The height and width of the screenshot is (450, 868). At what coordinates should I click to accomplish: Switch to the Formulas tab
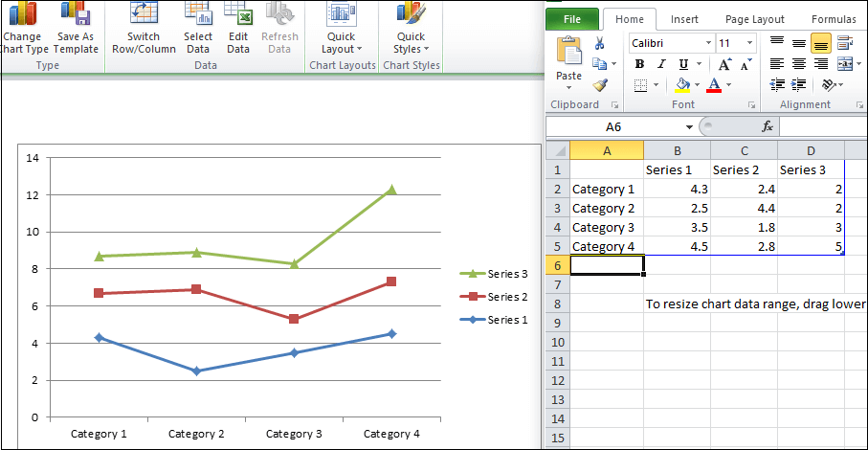click(x=834, y=19)
